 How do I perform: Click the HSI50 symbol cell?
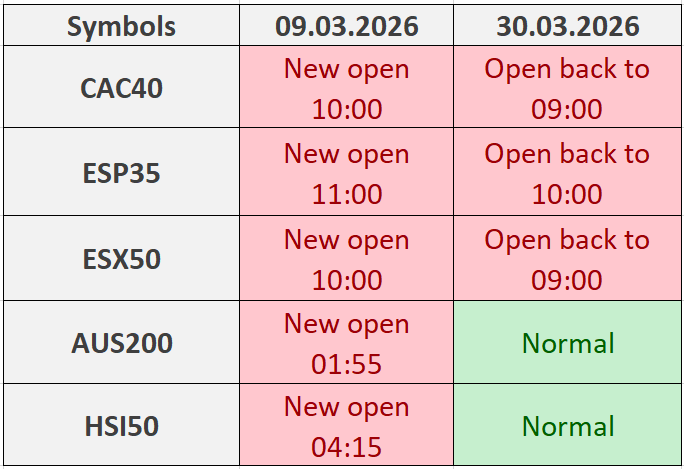(121, 426)
